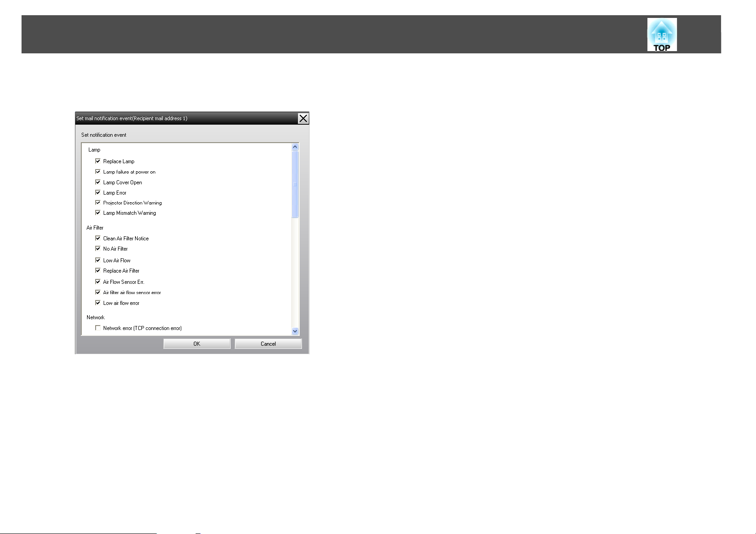Toggle Projector Direction Warning checkbox
The image size is (756, 534).
(x=98, y=203)
